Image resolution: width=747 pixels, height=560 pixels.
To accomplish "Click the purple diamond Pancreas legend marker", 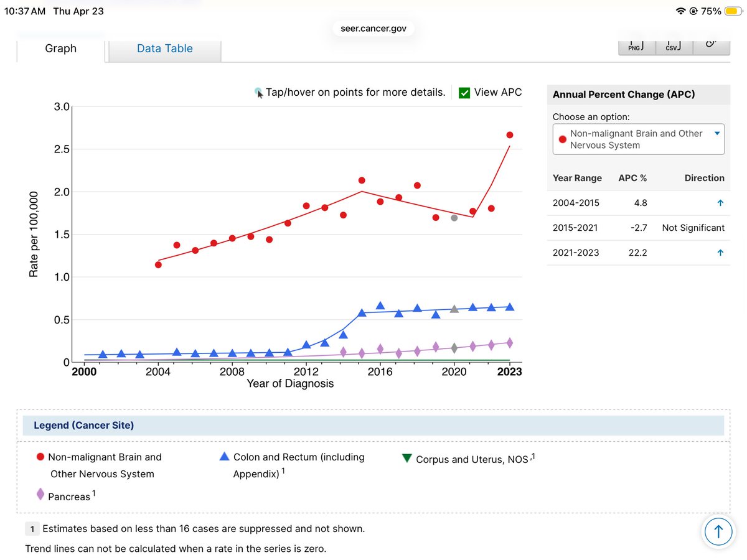I will 40,495.
